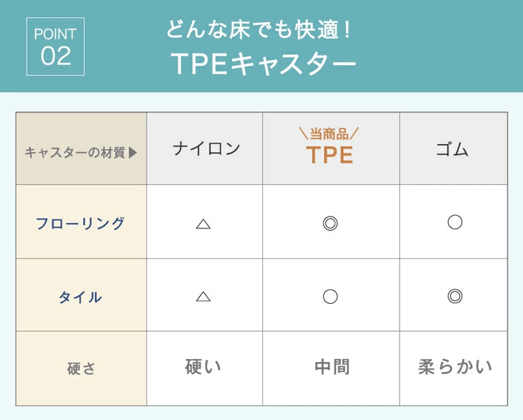Click the 中間 hardness cell

point(332,368)
